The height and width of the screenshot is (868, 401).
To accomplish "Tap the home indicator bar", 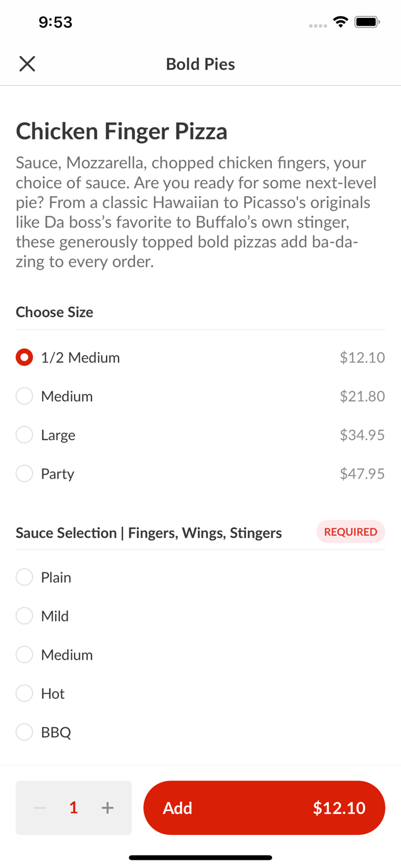I will (x=200, y=857).
